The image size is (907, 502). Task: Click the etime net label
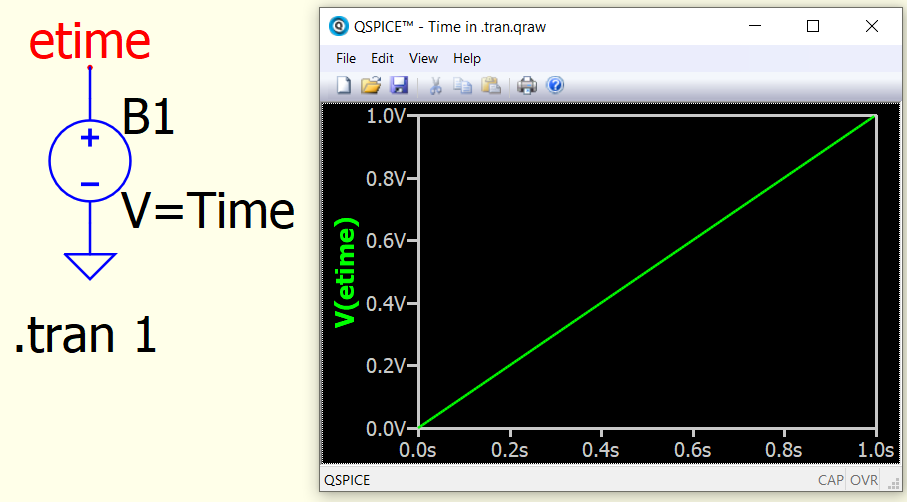(90, 41)
